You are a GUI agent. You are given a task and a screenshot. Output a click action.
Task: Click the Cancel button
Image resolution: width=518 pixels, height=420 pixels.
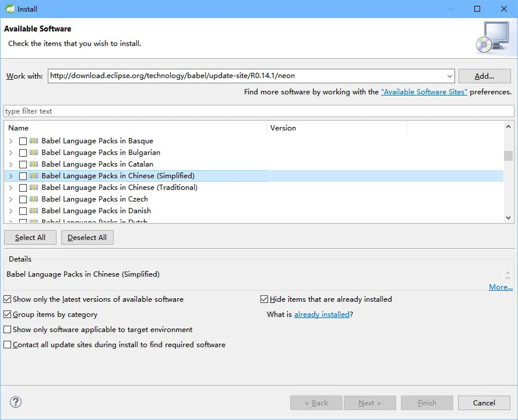tap(484, 403)
